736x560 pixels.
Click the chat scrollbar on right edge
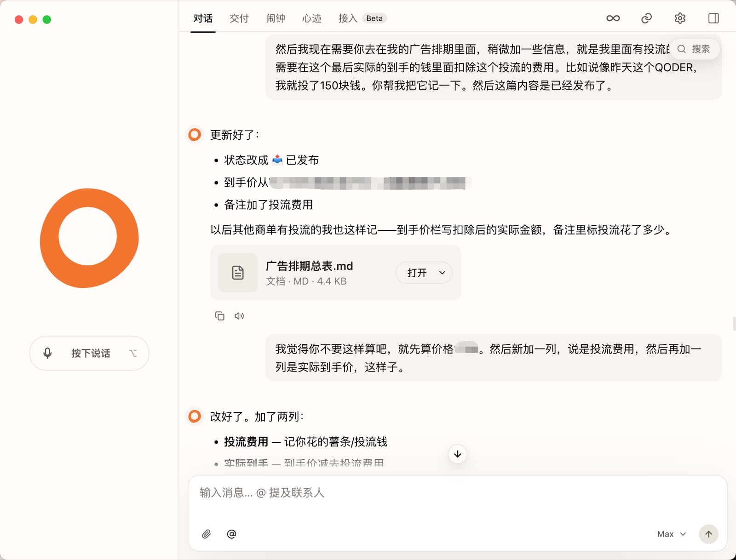click(x=734, y=324)
